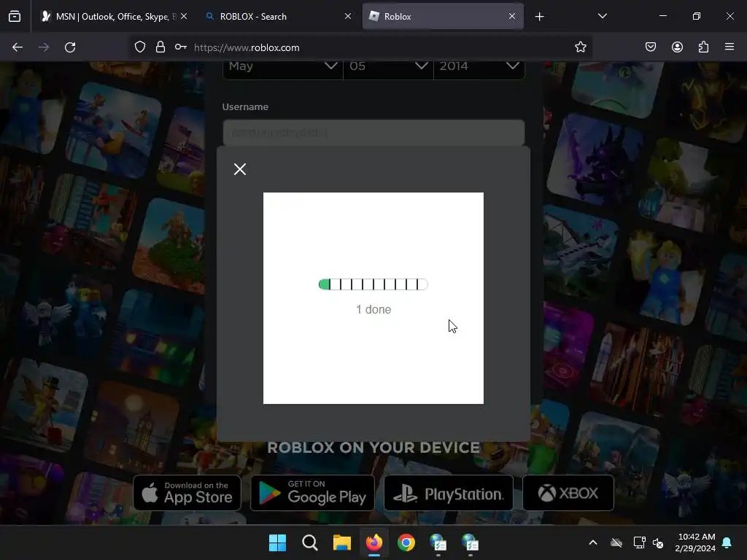Screen dimensions: 747x560
Task: Click the ROBLOX ON YOUR DEVICE heading
Action: click(373, 448)
